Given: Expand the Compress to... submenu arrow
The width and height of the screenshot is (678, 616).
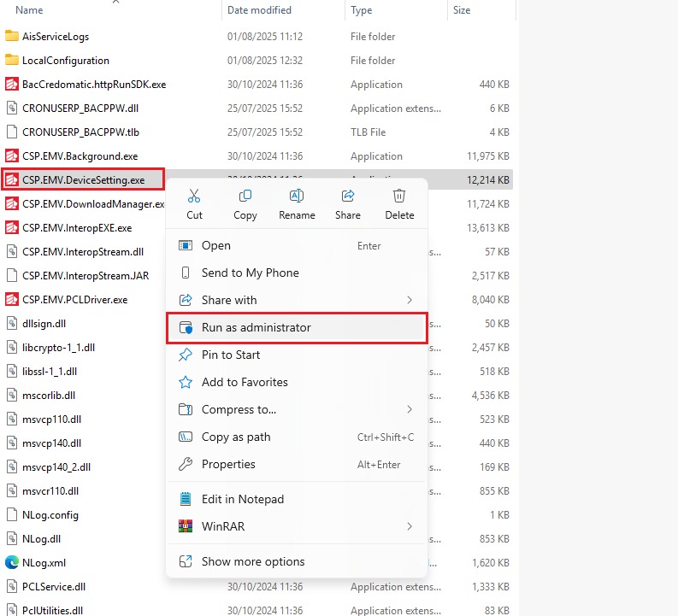Looking at the screenshot, I should coord(410,409).
